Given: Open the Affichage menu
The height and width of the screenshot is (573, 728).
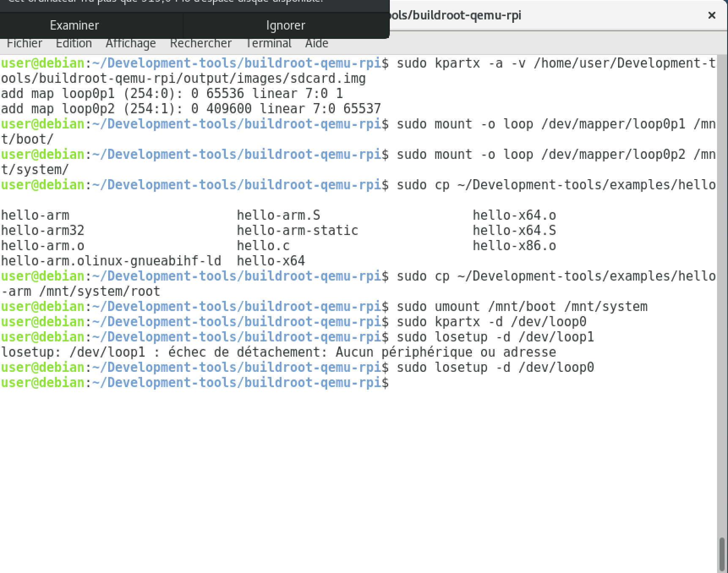Looking at the screenshot, I should [x=131, y=43].
